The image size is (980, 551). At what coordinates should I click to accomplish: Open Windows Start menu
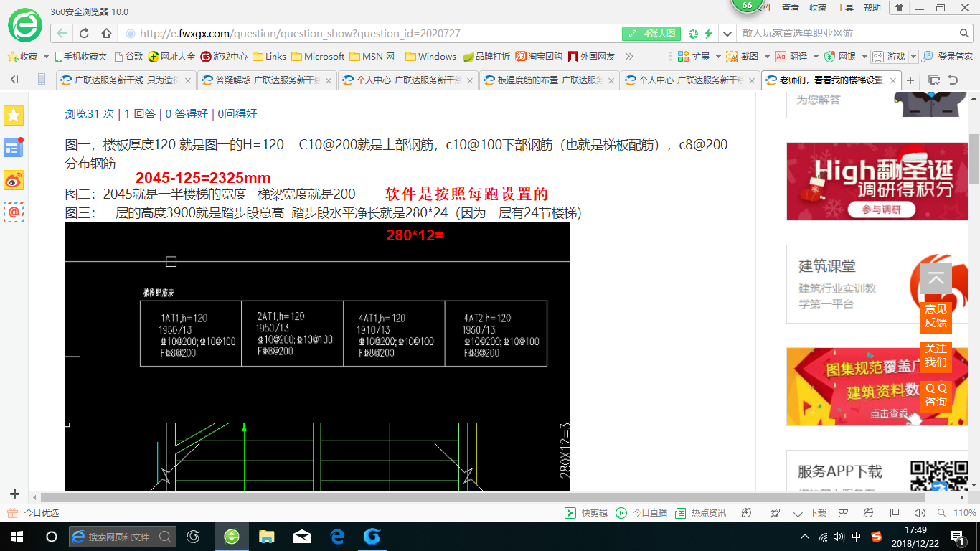click(x=17, y=537)
